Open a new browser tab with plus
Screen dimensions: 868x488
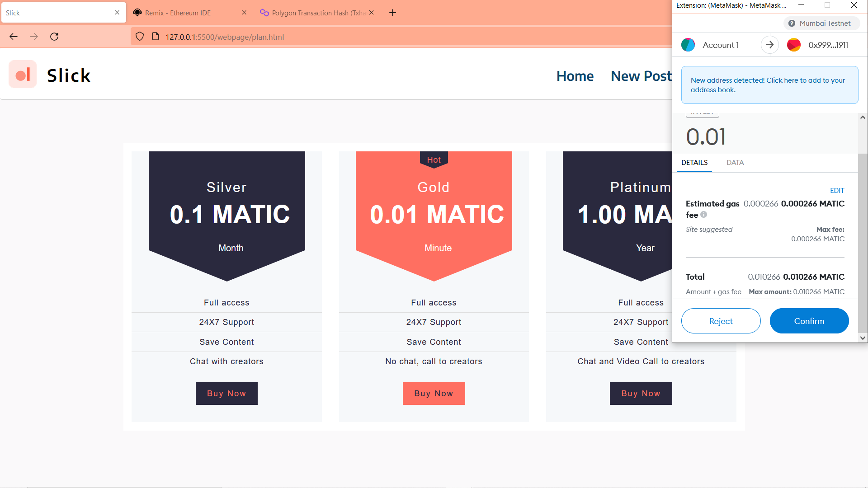(x=392, y=13)
